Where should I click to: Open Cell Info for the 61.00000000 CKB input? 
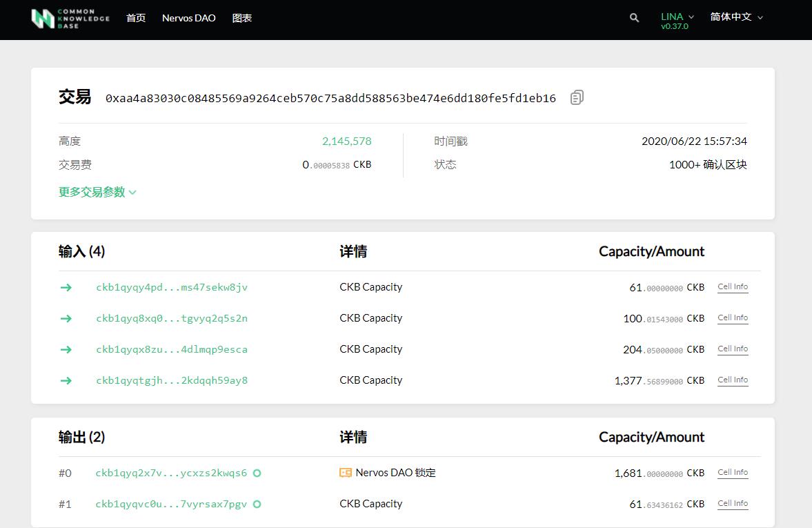pyautogui.click(x=733, y=287)
